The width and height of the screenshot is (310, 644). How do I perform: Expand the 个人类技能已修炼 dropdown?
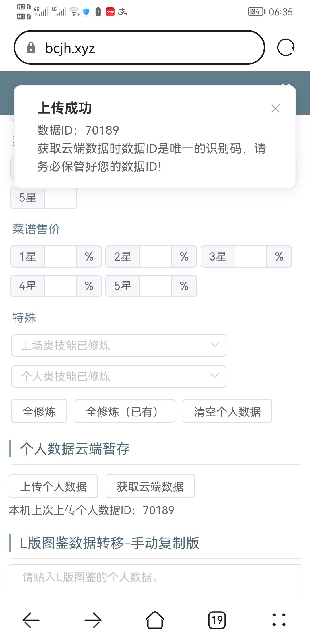click(x=119, y=377)
